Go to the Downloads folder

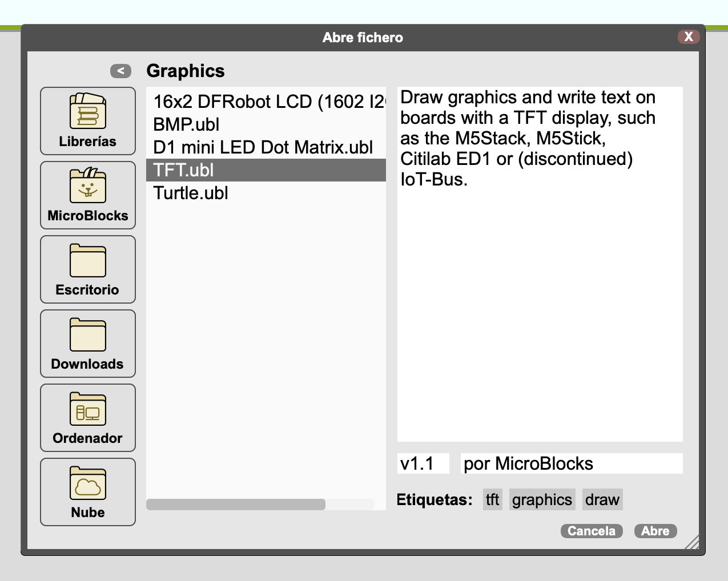(x=88, y=343)
